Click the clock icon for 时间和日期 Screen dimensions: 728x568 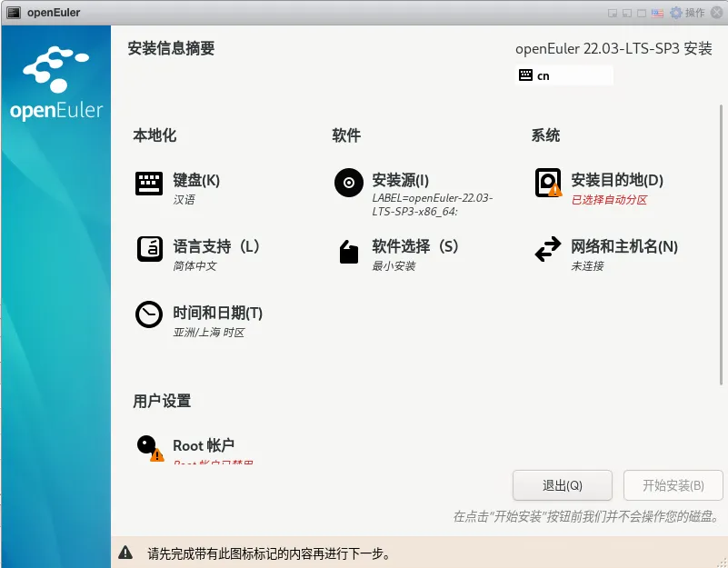149,314
